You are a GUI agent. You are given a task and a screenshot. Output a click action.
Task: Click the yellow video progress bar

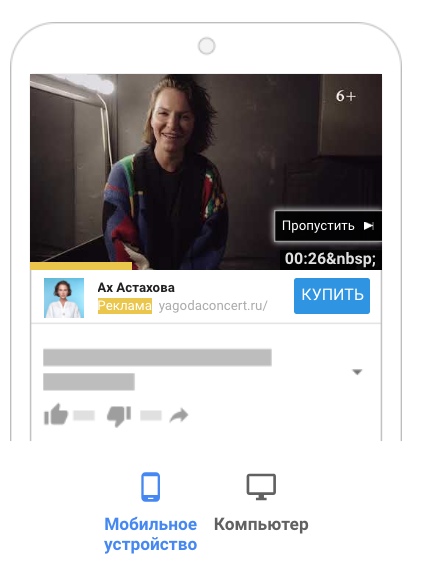click(x=81, y=266)
